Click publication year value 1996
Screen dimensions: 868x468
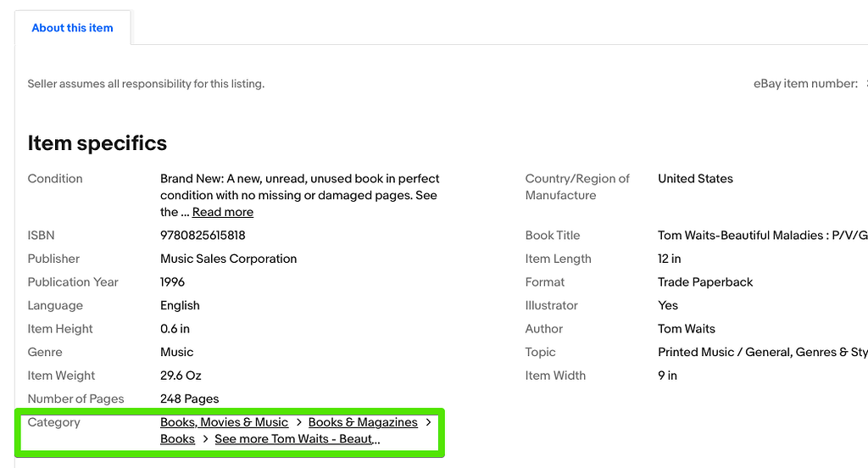click(172, 282)
